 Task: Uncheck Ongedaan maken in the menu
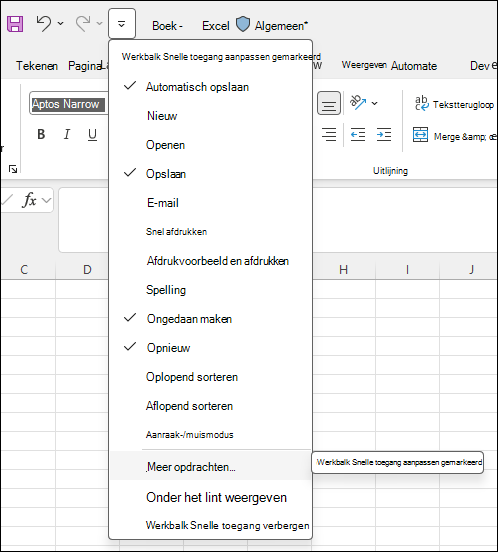coord(210,319)
